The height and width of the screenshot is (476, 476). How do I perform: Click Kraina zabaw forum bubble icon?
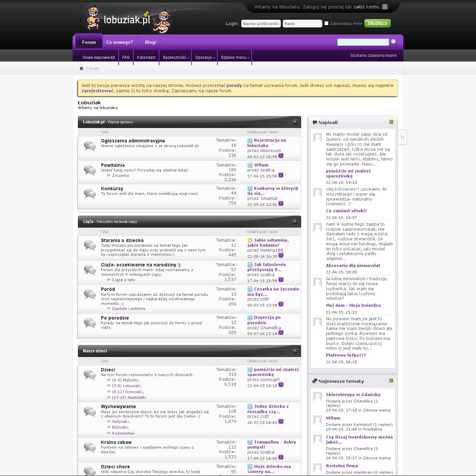pos(90,447)
